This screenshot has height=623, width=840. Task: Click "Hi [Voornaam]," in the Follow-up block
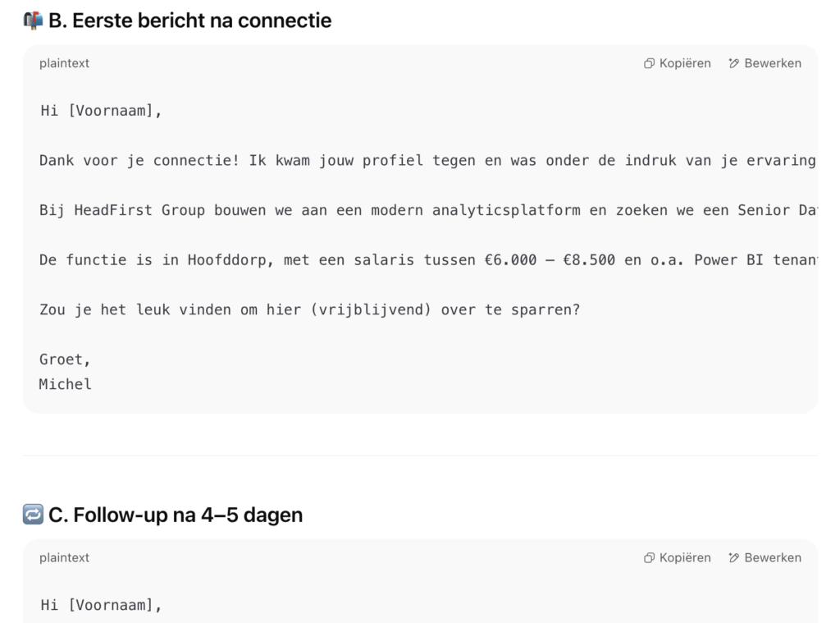(101, 605)
